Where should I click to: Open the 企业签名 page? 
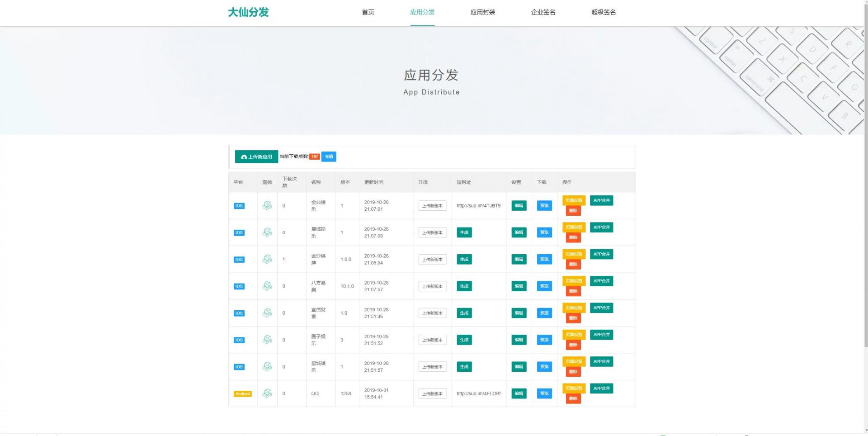tap(543, 12)
